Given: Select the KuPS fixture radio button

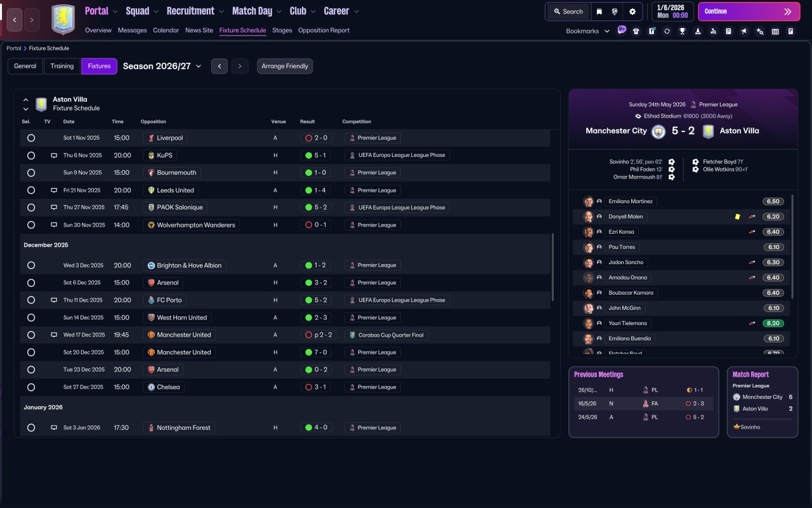Looking at the screenshot, I should 31,156.
